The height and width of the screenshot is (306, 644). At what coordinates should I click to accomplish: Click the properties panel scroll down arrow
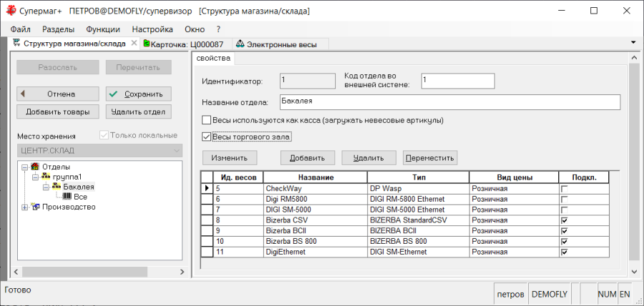(x=633, y=272)
